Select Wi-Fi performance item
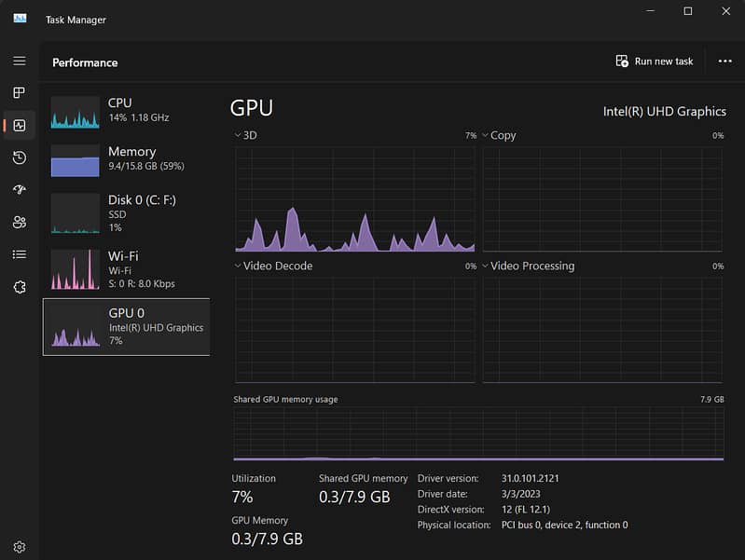The width and height of the screenshot is (745, 560). click(126, 269)
